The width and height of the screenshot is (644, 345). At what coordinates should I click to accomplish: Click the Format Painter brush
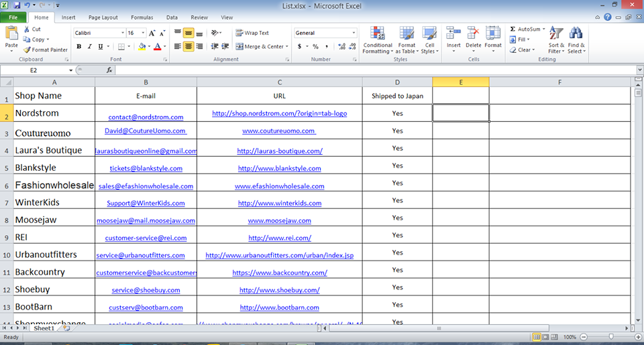point(27,50)
